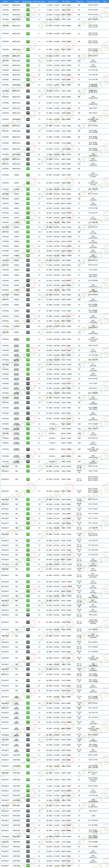Click petrol icon in XSARA BREAK LFX (XU7JB) row
The image size is (109, 868).
pos(28,355)
